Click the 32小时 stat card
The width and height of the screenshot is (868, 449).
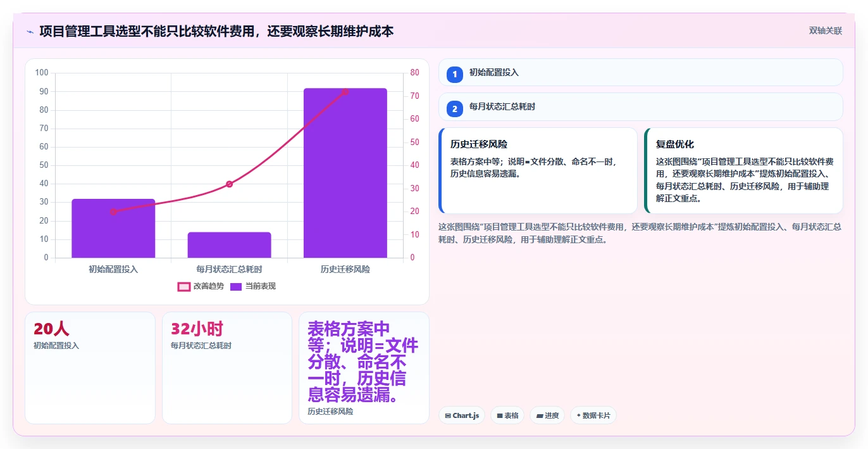[x=227, y=367]
